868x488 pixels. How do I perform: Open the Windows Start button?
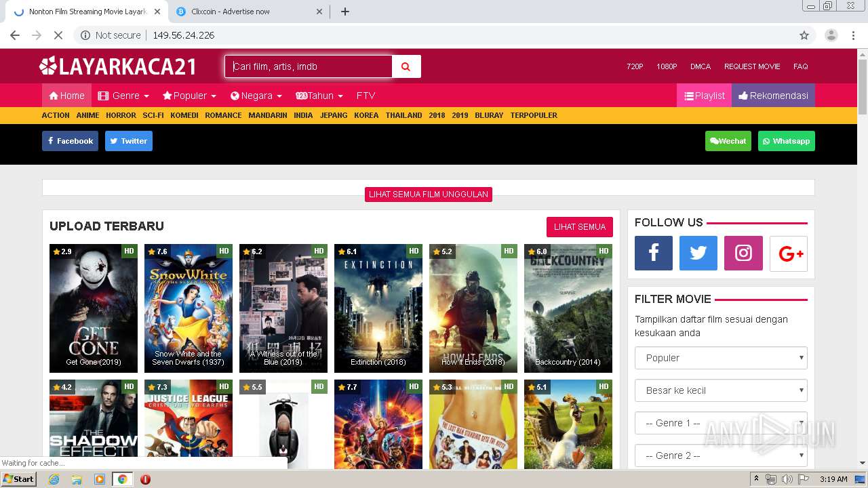(x=18, y=479)
